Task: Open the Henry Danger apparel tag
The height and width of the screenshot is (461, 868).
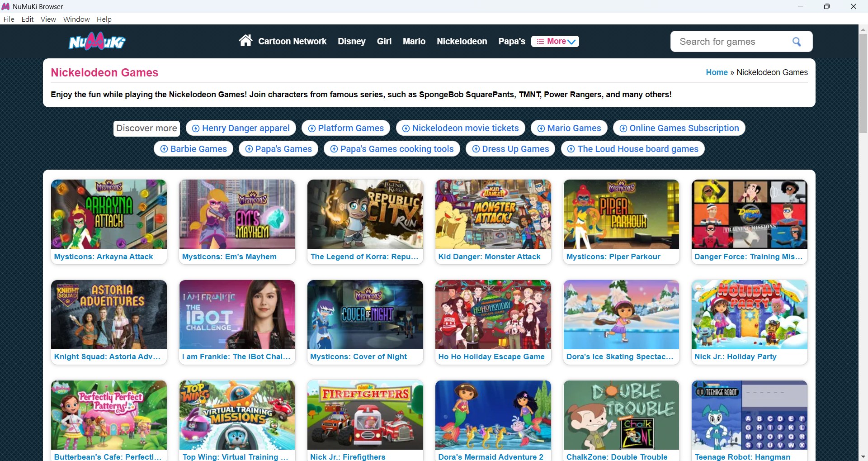Action: click(241, 128)
